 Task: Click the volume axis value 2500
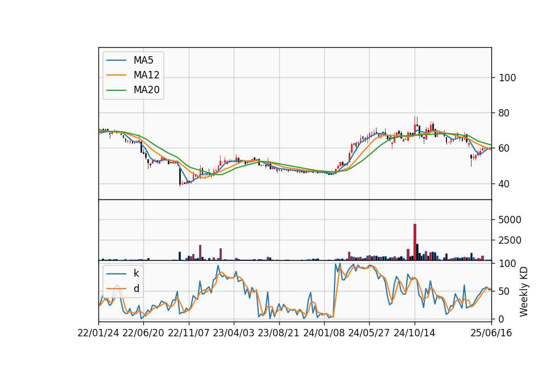click(x=510, y=240)
